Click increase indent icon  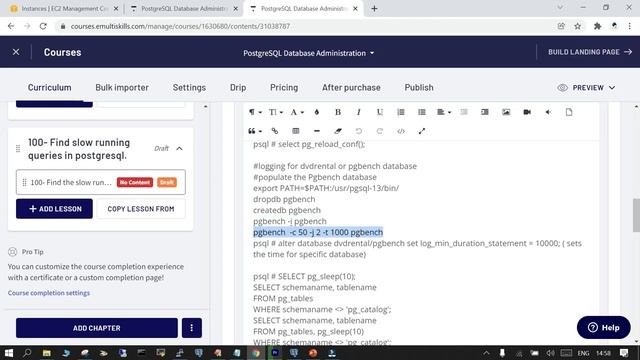[485, 112]
